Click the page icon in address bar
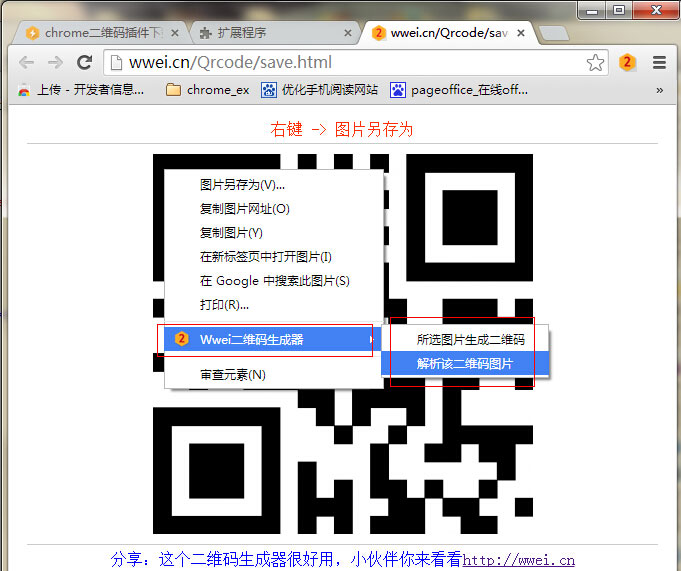Image resolution: width=681 pixels, height=571 pixels. click(116, 63)
